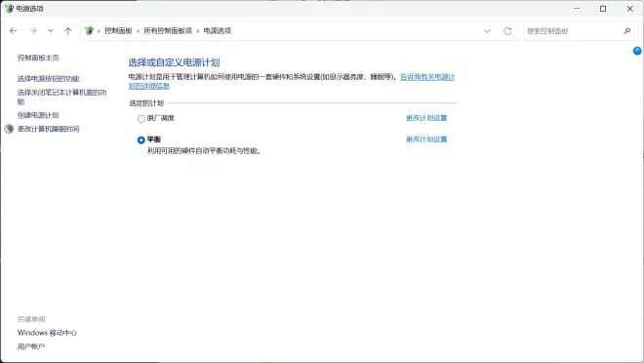Open 所有控制面板项 breadcrumb

tap(168, 31)
